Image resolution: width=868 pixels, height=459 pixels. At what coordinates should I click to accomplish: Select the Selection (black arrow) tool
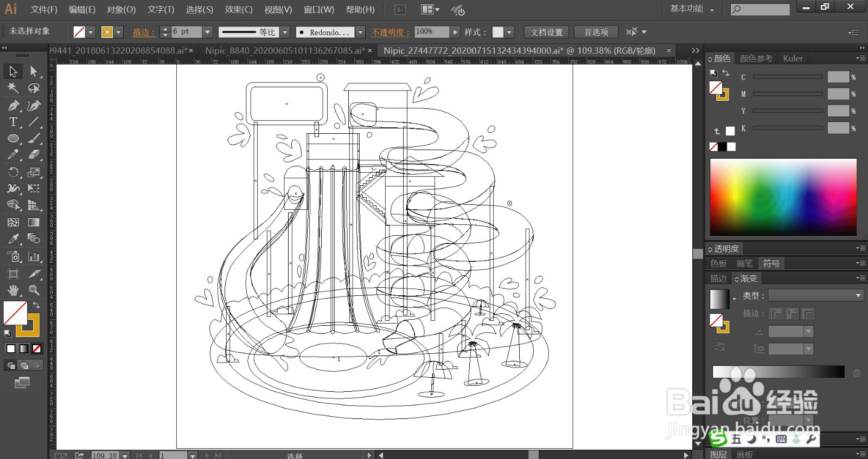(13, 71)
